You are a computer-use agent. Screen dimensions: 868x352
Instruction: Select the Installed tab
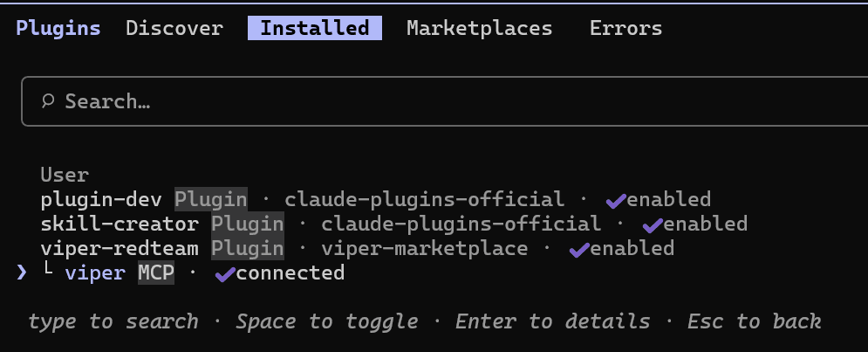(x=315, y=28)
